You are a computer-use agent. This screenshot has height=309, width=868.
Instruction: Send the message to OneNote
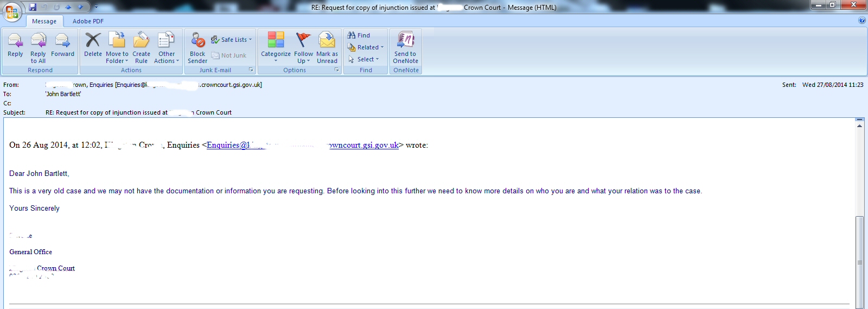click(405, 47)
